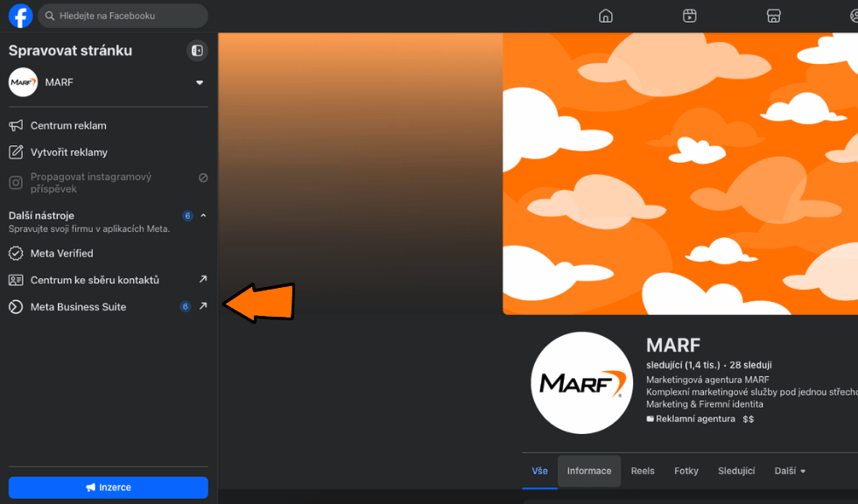Switch to the Informace tab

pos(589,472)
